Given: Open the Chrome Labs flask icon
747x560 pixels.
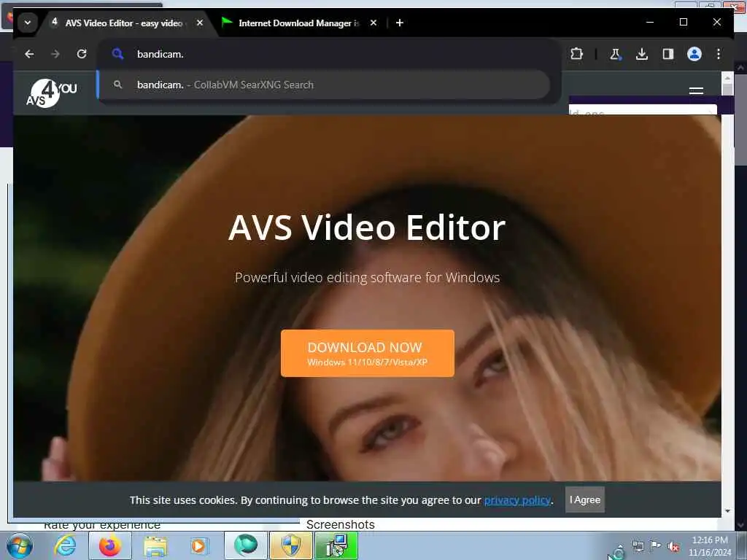Looking at the screenshot, I should click(615, 54).
